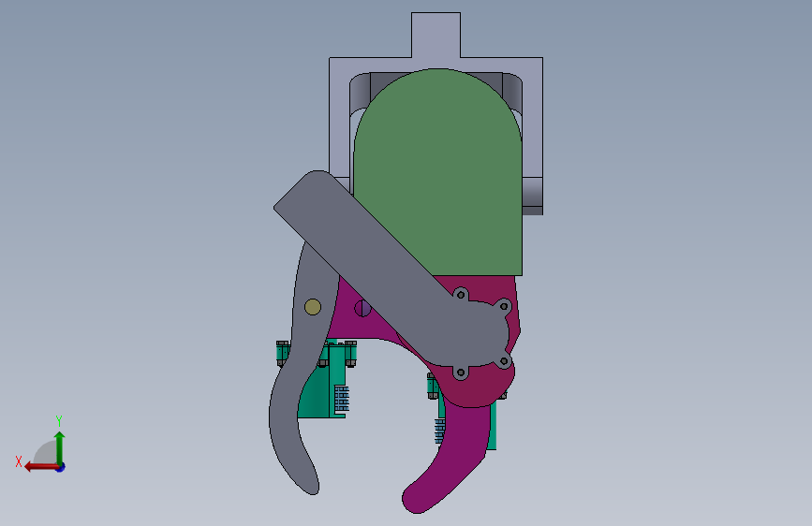Click the green Y axis arrow of triad
Viewport: 812px width, 526px height.
(x=60, y=446)
